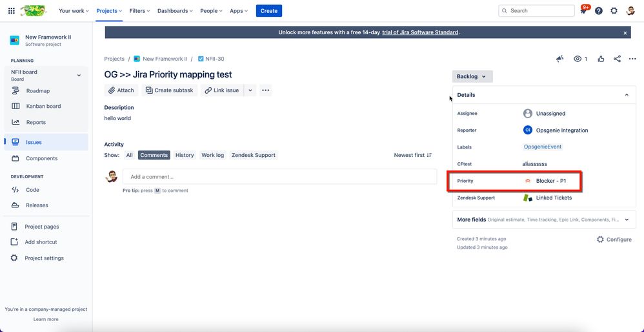Open Project settings
The height and width of the screenshot is (332, 644).
click(x=44, y=258)
